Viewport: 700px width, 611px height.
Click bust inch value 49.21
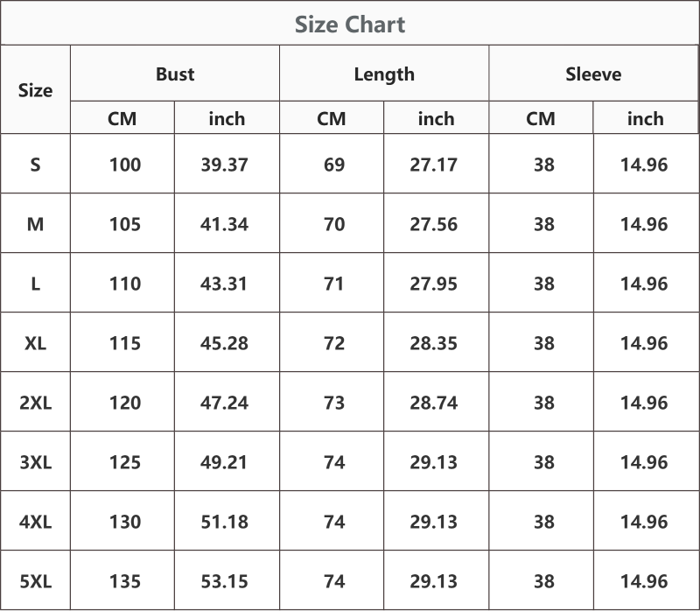point(224,462)
